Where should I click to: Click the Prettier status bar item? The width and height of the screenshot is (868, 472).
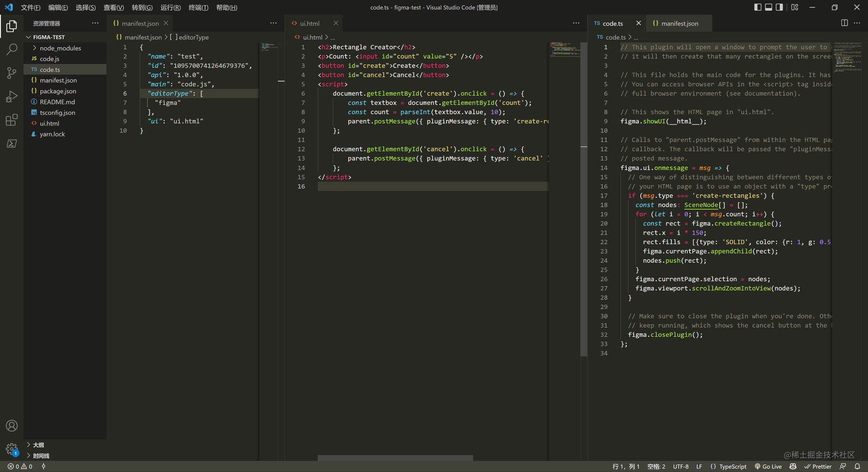(818, 466)
